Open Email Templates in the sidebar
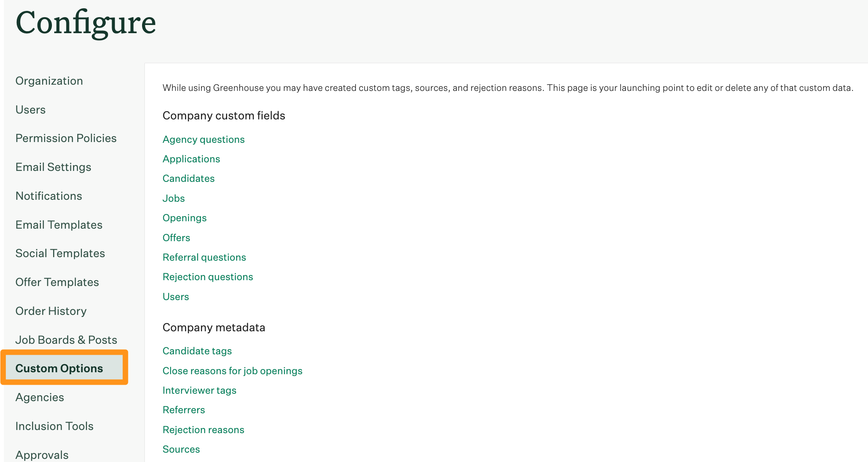868x462 pixels. tap(59, 225)
